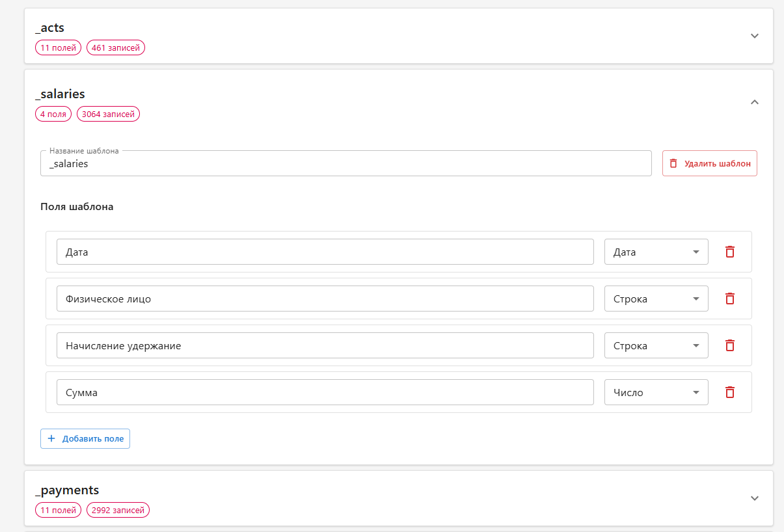Expand the _acts template chevron
This screenshot has height=532, width=784.
755,36
